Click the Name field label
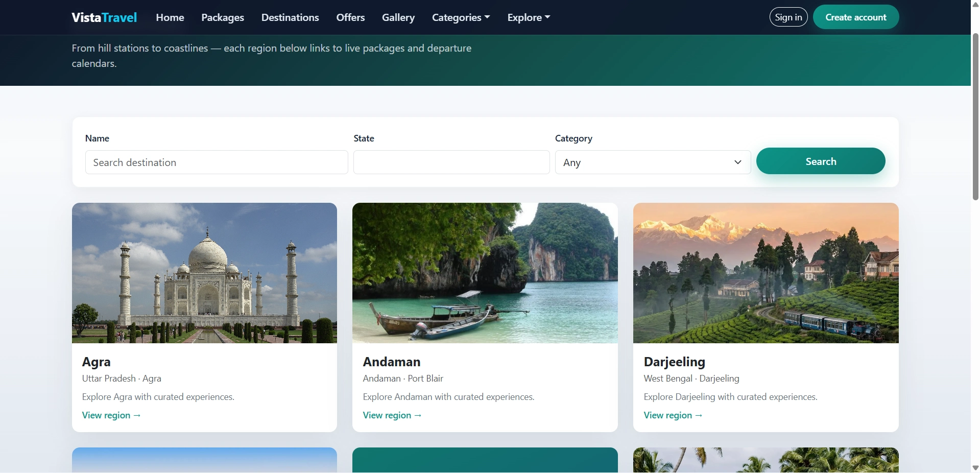The image size is (980, 473). pos(97,138)
